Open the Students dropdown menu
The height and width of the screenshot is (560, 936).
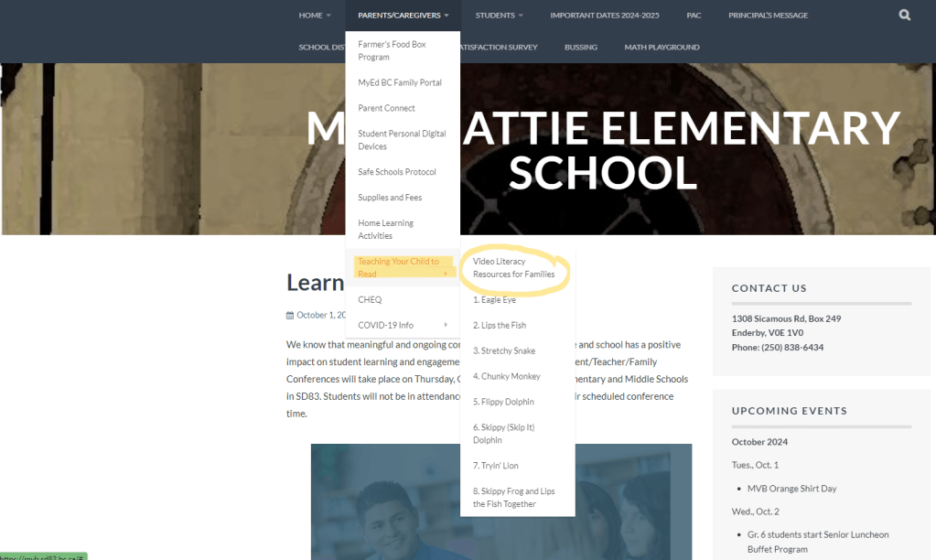coord(500,16)
